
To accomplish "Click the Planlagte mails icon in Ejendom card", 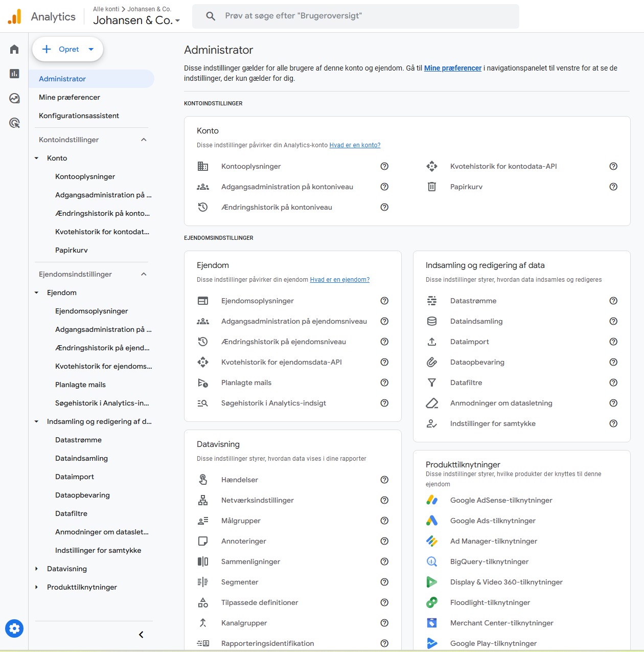I will (x=203, y=383).
